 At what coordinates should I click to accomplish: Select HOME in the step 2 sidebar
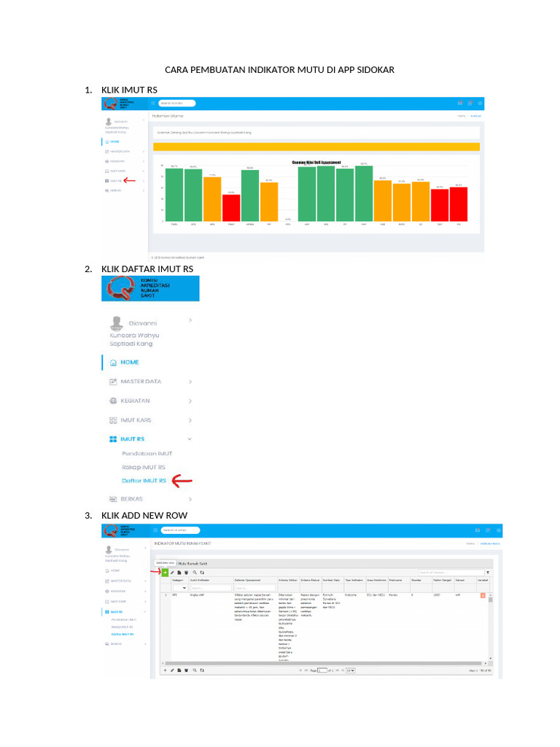point(130,363)
